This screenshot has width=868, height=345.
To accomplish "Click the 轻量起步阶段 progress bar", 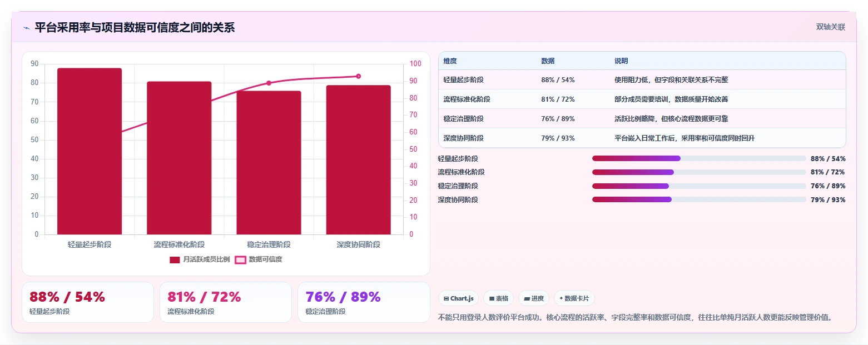I will pos(699,158).
